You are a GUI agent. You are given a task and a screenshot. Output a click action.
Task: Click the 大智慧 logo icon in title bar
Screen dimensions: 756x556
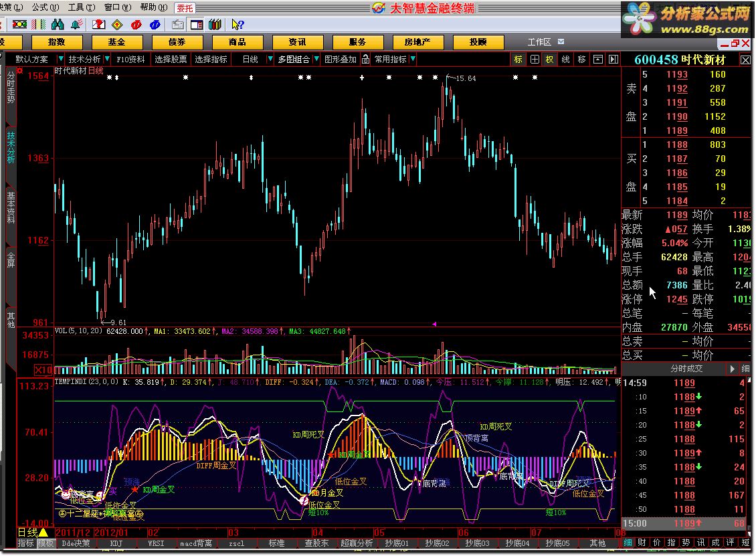pyautogui.click(x=379, y=8)
